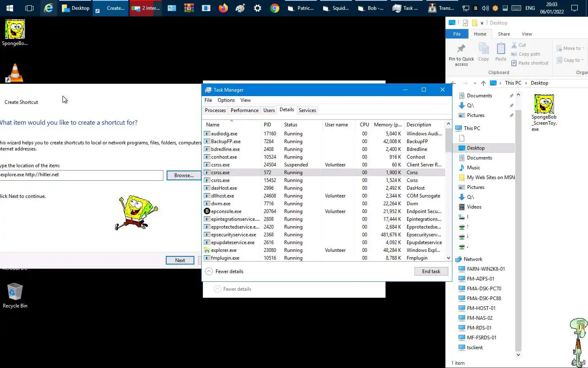Select FM-NAS-02 in Explorer network list
Viewport: 588px width, 368px height.
479,318
